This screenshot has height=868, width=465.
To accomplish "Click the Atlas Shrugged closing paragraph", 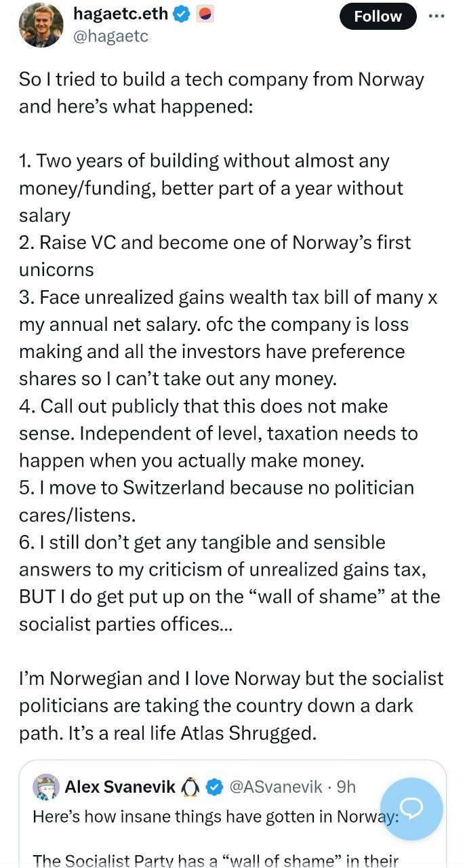I will click(231, 705).
